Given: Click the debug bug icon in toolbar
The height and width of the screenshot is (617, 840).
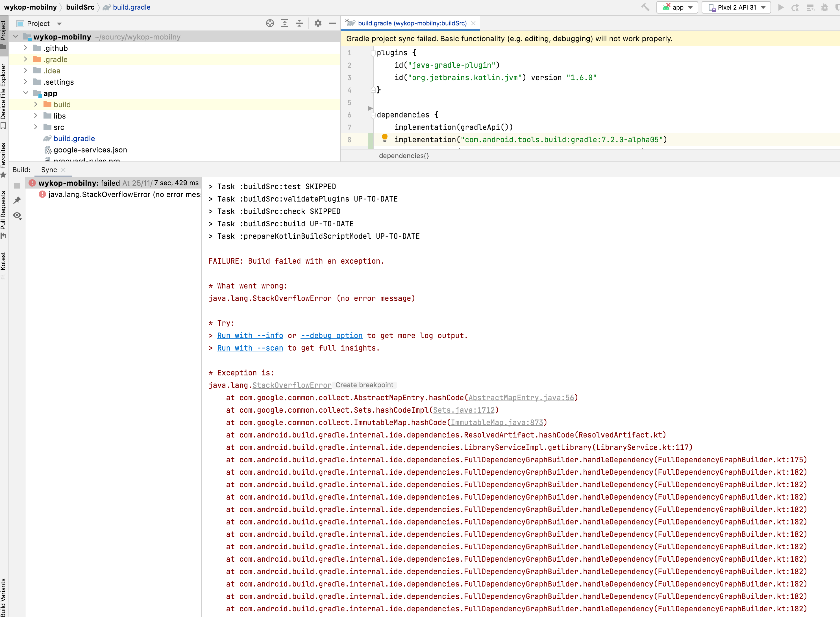Looking at the screenshot, I should click(824, 7).
